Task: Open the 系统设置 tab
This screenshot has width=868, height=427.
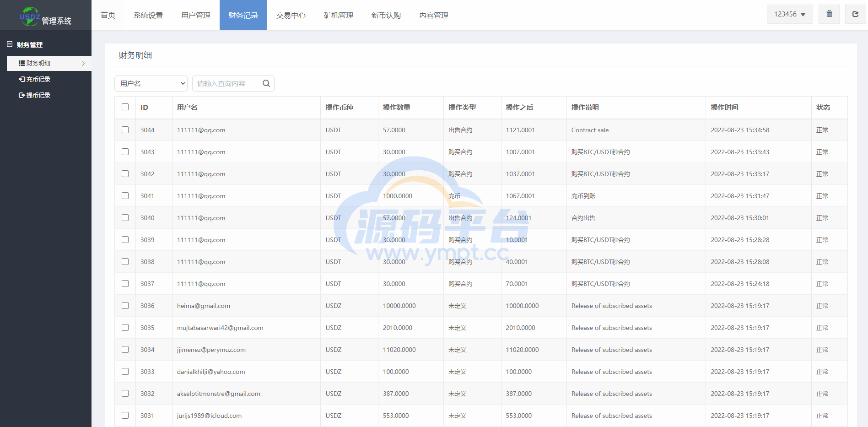Action: (148, 15)
